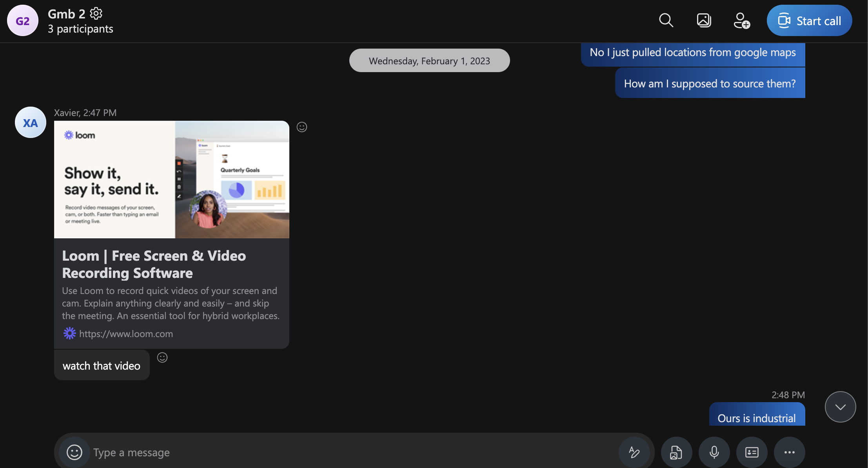The height and width of the screenshot is (468, 868).
Task: Click the G2 group avatar
Action: (x=23, y=20)
